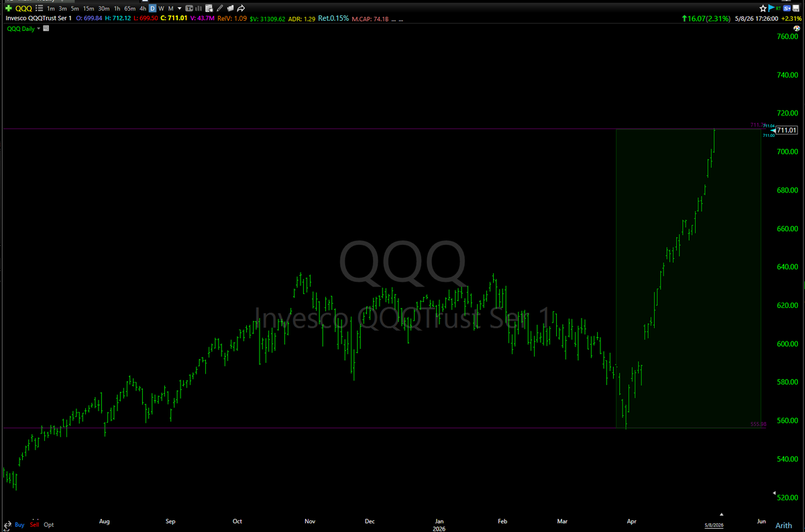Open the symbol list icon next to QQQ
Viewport: 805px width, 532px height.
pos(39,9)
